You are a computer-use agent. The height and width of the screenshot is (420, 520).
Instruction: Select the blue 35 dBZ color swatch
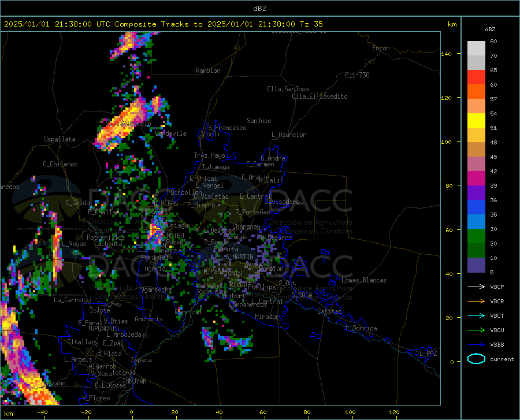point(476,207)
